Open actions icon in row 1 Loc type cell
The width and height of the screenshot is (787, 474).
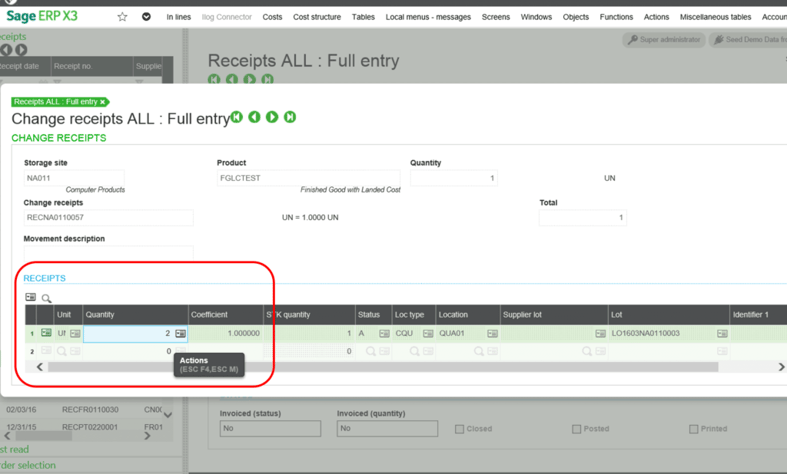428,333
